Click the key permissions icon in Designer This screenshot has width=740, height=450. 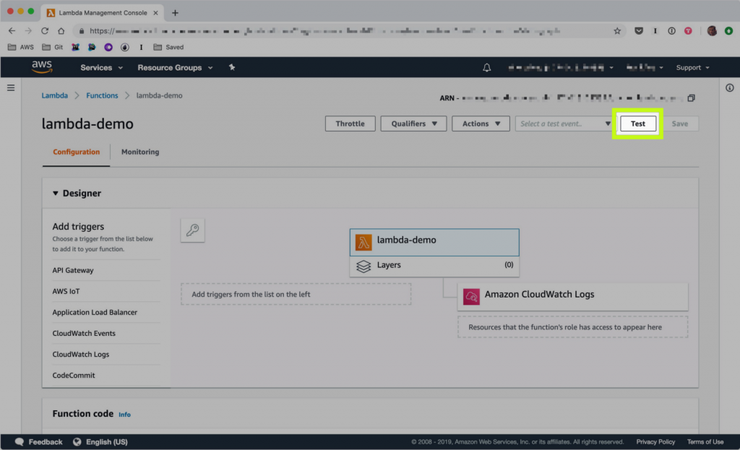(x=193, y=230)
